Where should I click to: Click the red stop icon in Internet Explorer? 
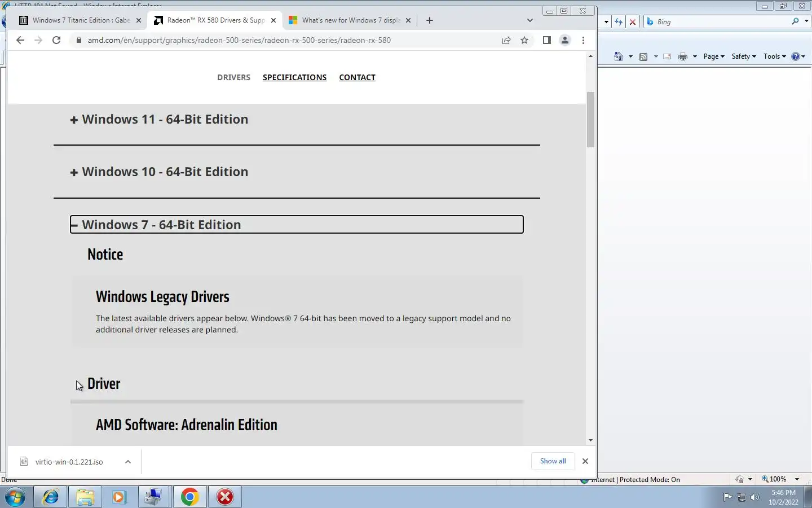tap(633, 22)
